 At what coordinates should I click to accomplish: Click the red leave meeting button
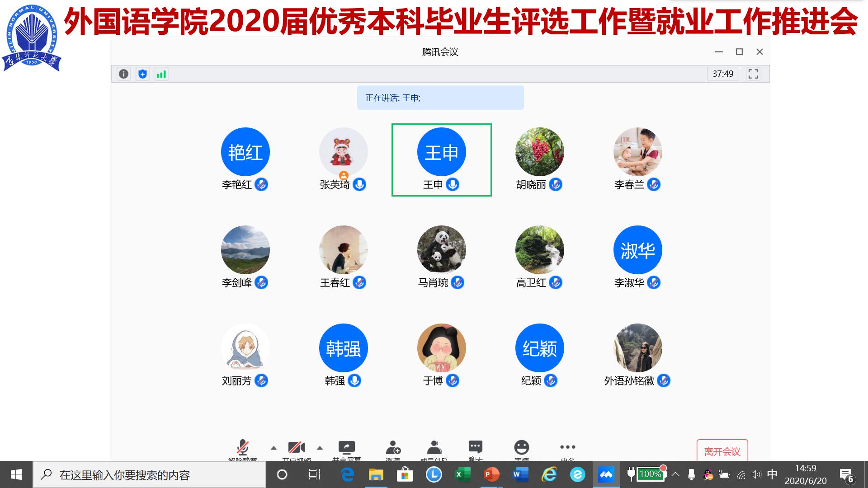tap(722, 451)
